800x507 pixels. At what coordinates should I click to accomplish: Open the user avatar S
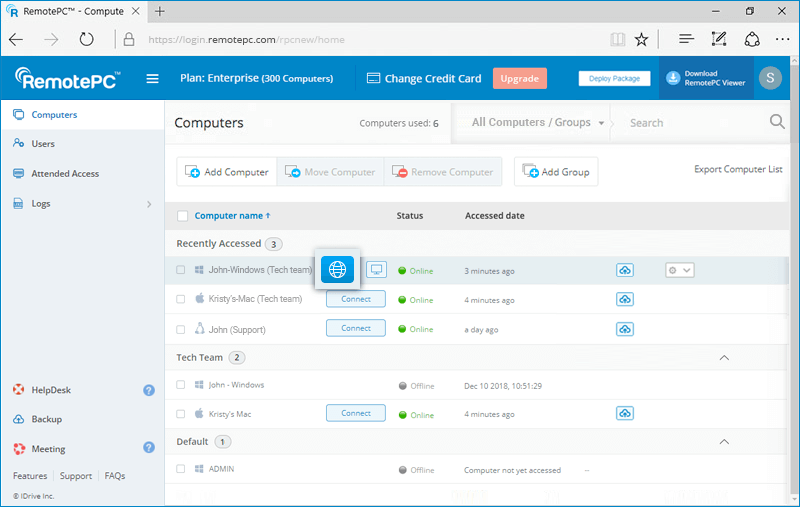tap(770, 78)
